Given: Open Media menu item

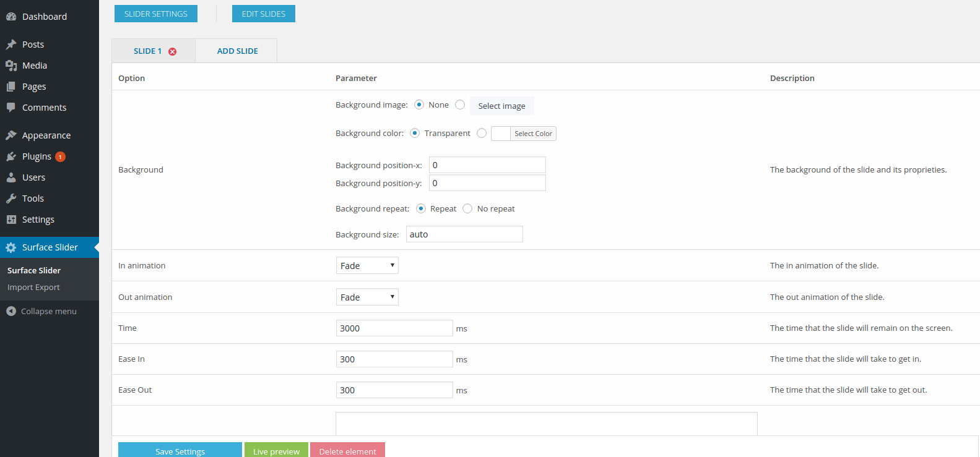Looking at the screenshot, I should tap(50, 66).
